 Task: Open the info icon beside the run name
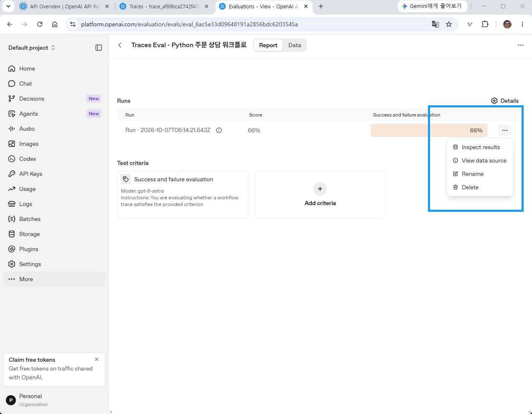(219, 130)
